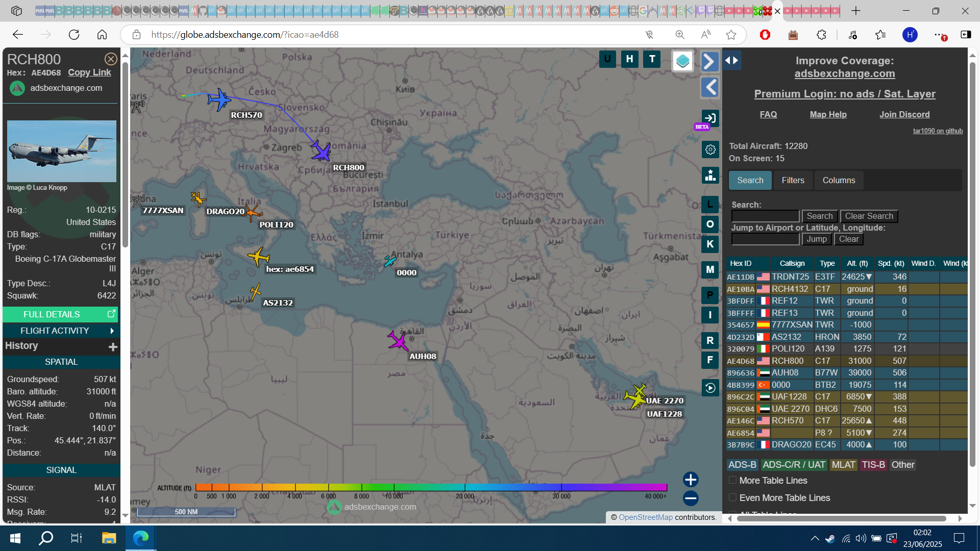
Task: Open Premium Login link
Action: tap(845, 94)
